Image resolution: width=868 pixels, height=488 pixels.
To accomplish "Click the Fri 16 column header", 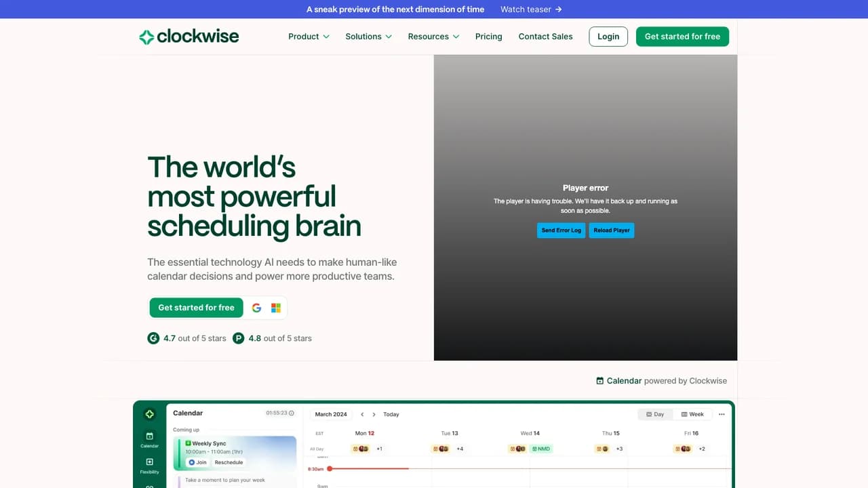I will click(691, 433).
